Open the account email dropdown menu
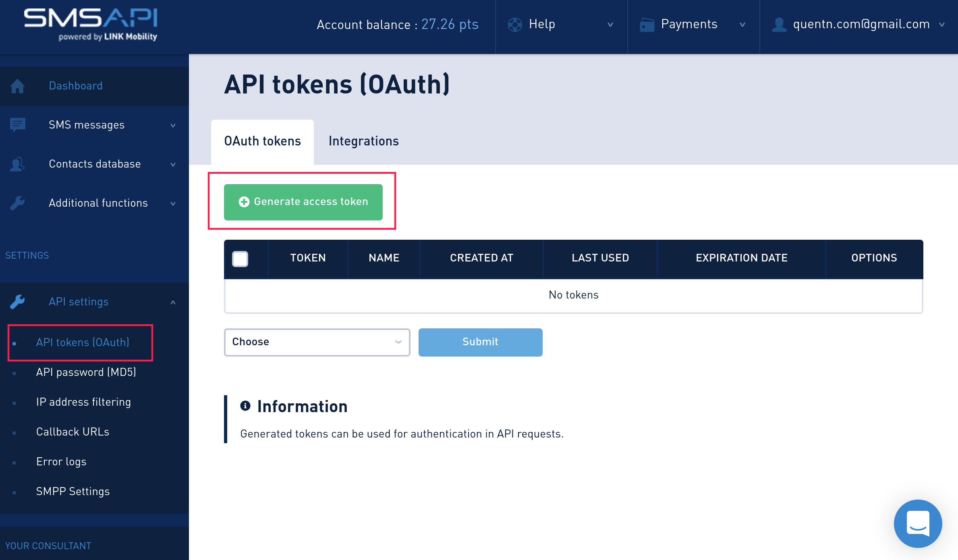958x560 pixels. pos(861,25)
